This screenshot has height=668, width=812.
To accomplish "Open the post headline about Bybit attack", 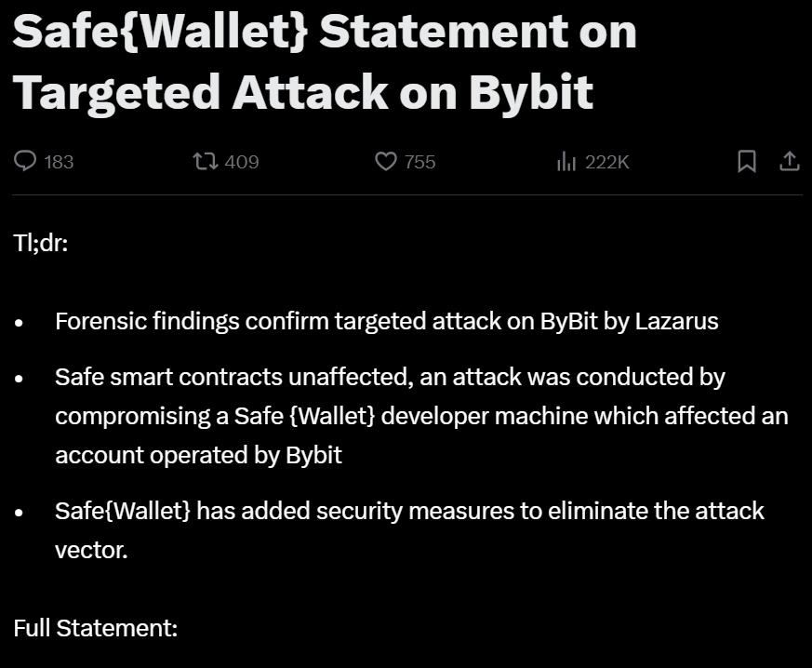I will 324,61.
